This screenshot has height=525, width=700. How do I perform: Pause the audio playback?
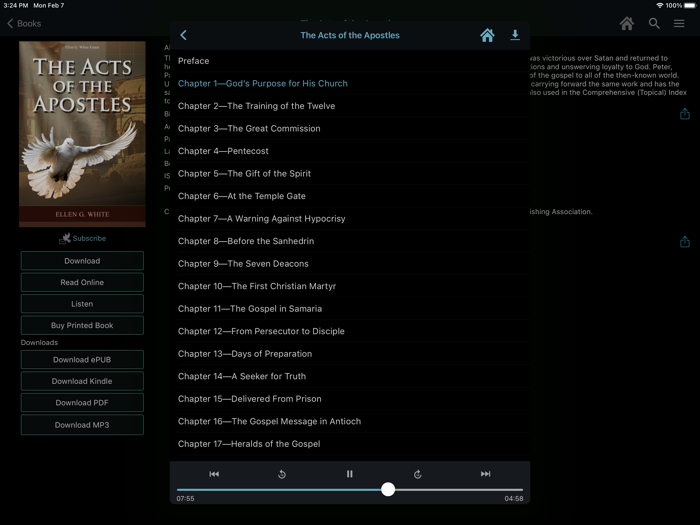click(x=350, y=474)
